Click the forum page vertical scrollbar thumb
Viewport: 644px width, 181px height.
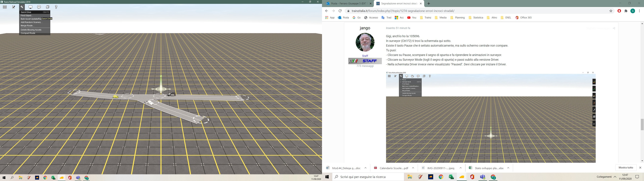[642, 124]
